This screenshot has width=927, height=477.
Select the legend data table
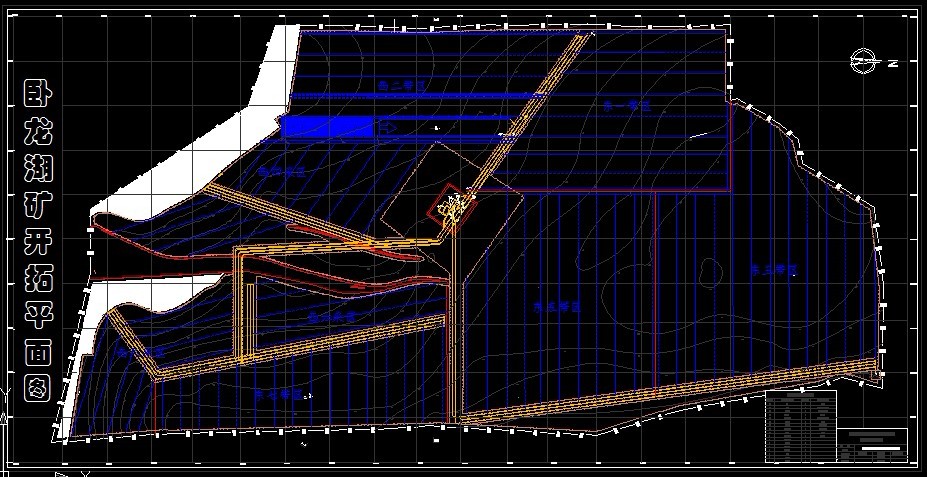[x=801, y=426]
